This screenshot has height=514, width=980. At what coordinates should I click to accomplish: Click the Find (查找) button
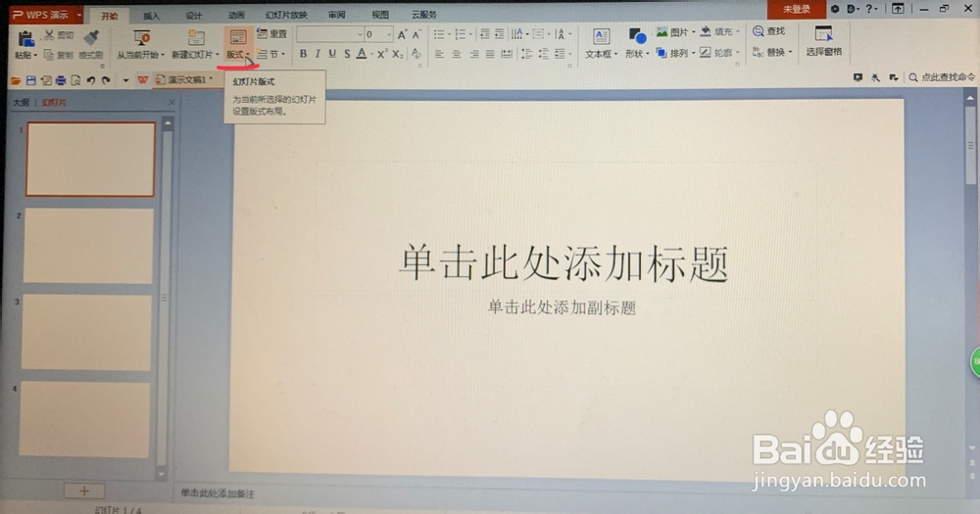(x=769, y=31)
